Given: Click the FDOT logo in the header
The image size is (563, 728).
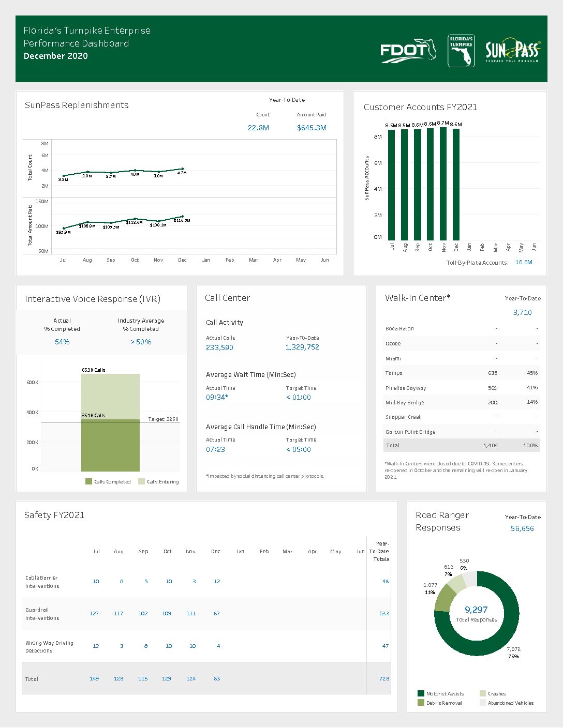Looking at the screenshot, I should pyautogui.click(x=409, y=51).
